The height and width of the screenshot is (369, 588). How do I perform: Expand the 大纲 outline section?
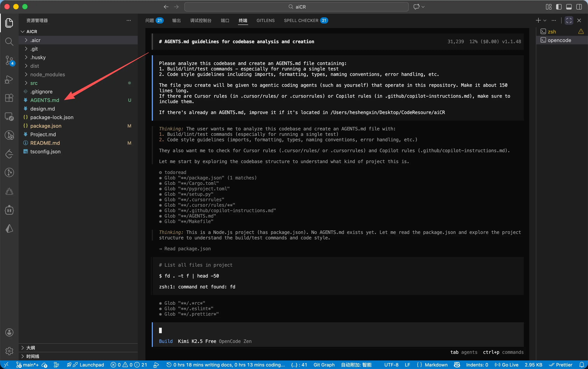click(31, 348)
